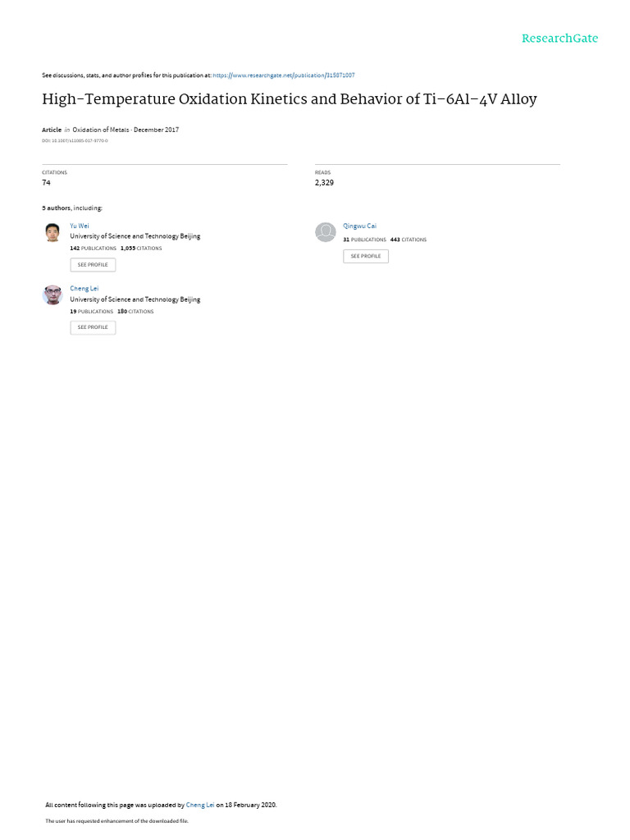Click Yu Wei's 142 publications stat

[93, 249]
